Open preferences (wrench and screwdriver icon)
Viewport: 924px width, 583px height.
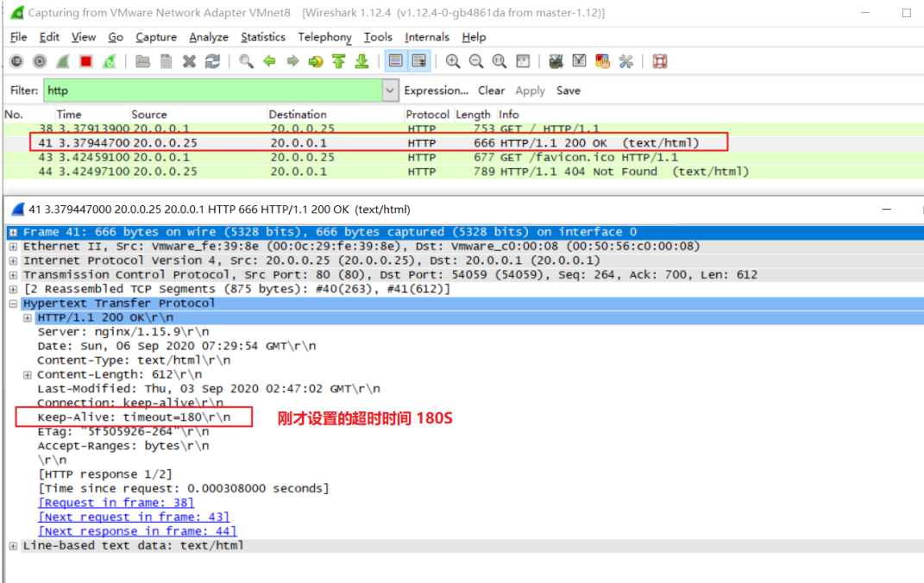click(x=625, y=61)
